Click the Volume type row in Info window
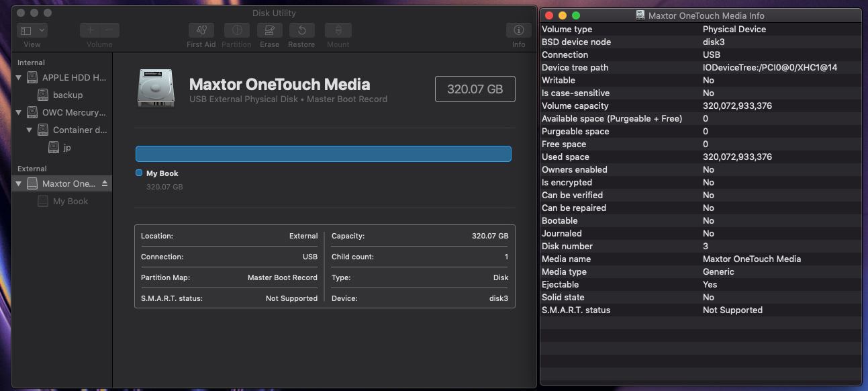Viewport: 868px width, 391px height. coord(701,29)
